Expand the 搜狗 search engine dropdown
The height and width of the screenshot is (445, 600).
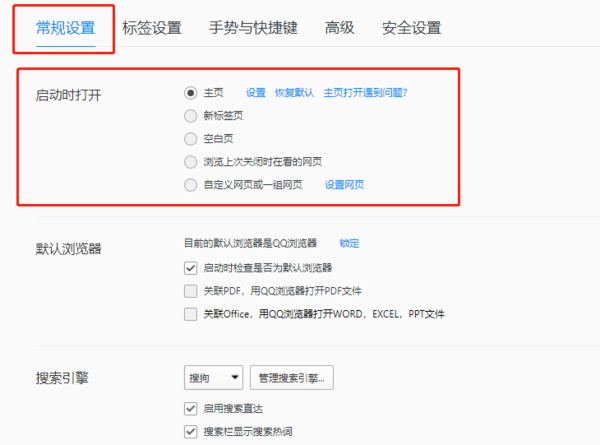point(214,377)
